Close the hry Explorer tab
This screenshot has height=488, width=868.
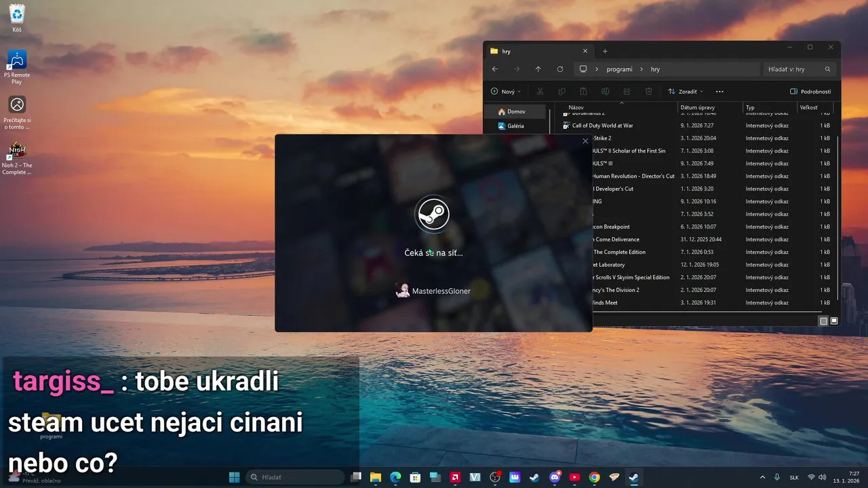click(585, 51)
